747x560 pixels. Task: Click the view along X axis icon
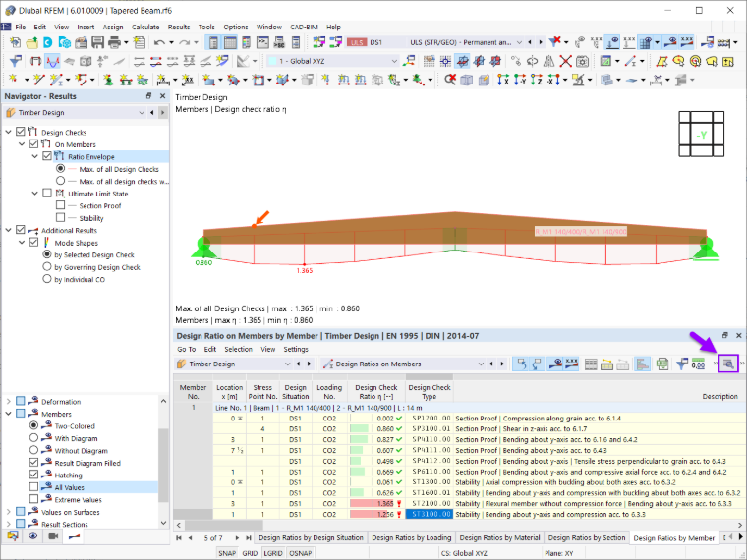tap(503, 80)
